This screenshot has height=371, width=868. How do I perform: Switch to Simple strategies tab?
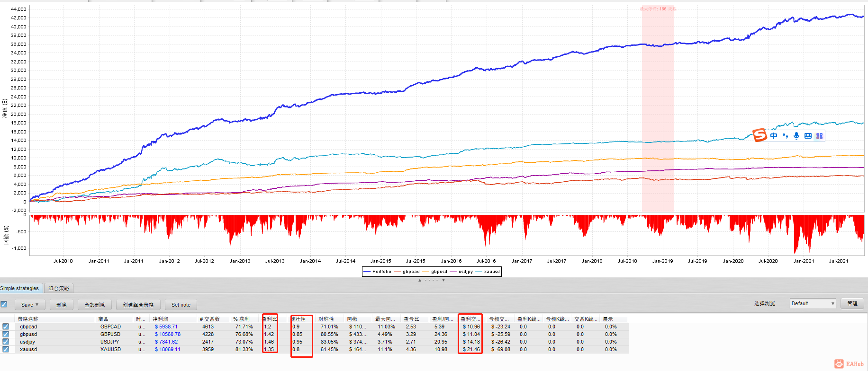point(21,288)
